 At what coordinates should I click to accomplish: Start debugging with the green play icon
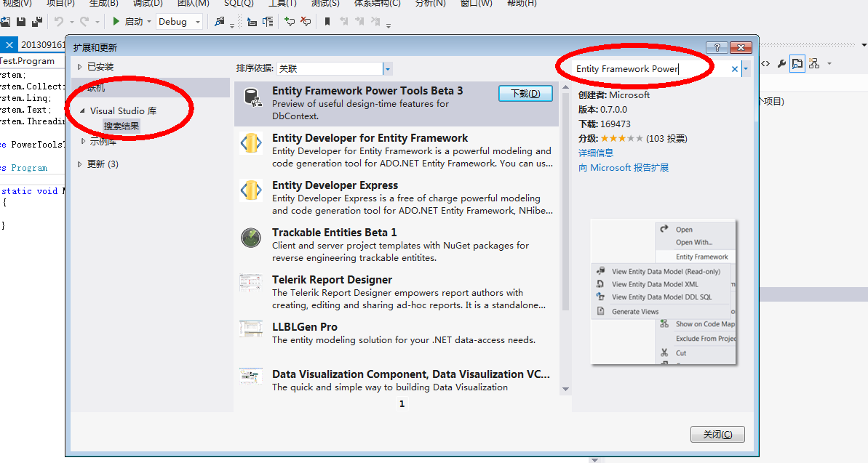[116, 22]
